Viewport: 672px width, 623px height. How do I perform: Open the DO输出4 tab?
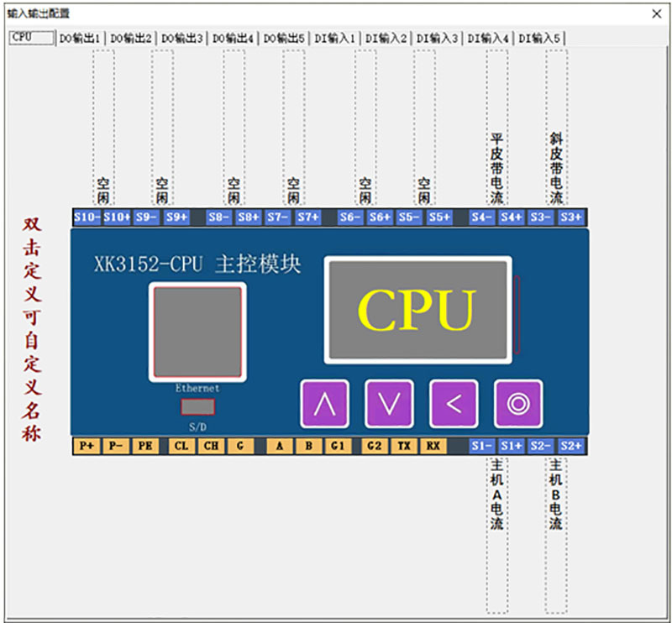pyautogui.click(x=233, y=39)
